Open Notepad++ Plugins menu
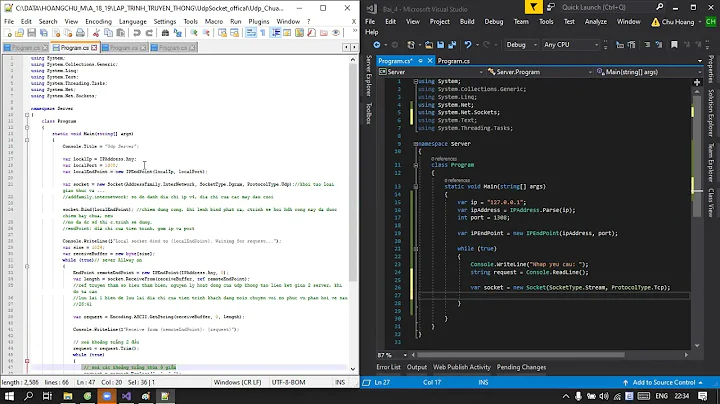Screen dimensions: 720x404 259,22
